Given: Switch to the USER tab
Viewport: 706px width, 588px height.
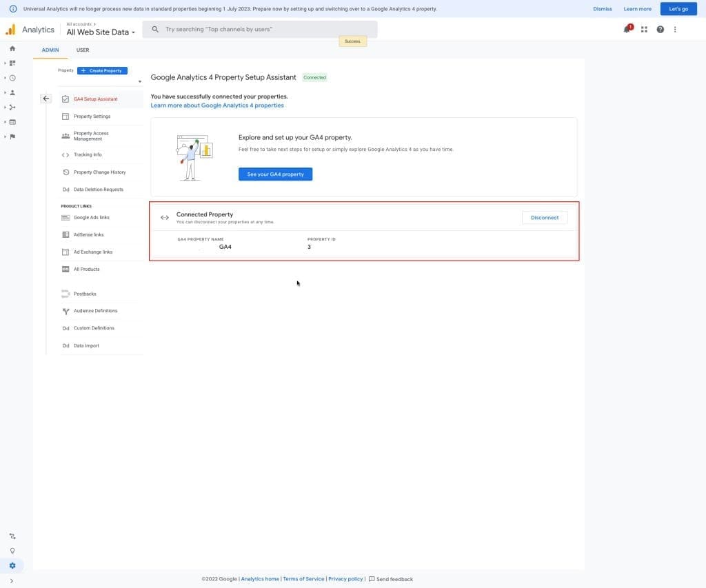Looking at the screenshot, I should [83, 50].
